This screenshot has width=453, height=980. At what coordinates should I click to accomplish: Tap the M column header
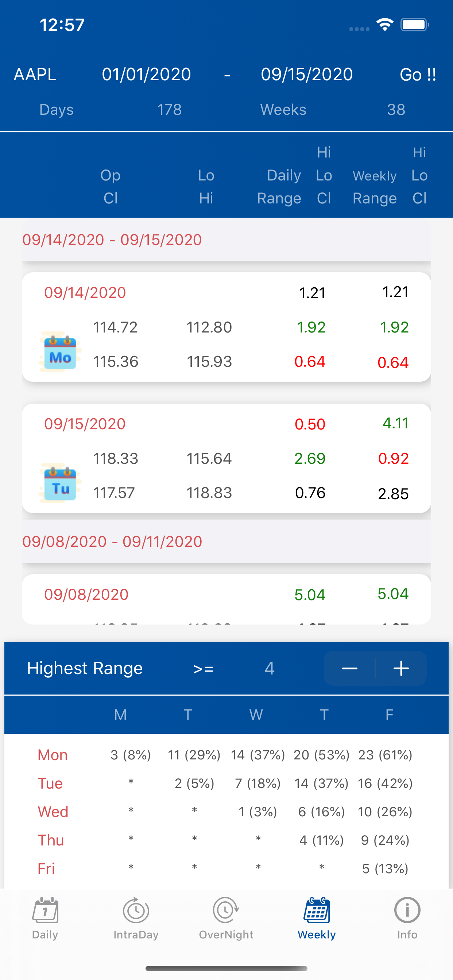tap(120, 715)
